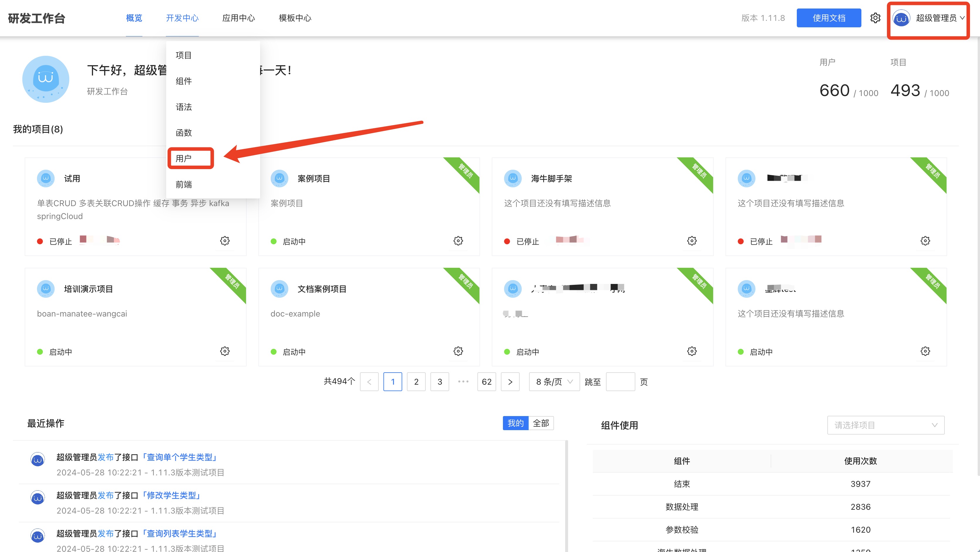This screenshot has height=552, width=980.
Task: Click the 培训演示项目 card title
Action: [x=88, y=289]
